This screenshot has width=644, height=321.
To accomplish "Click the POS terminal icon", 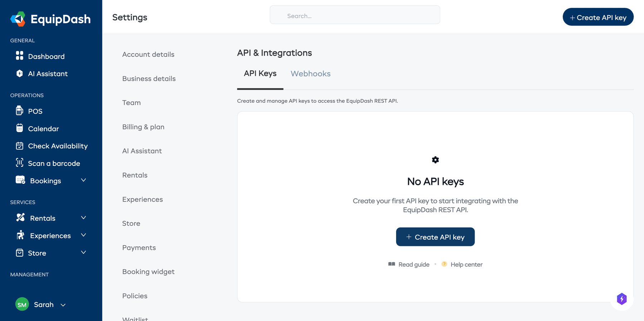I will 20,110.
